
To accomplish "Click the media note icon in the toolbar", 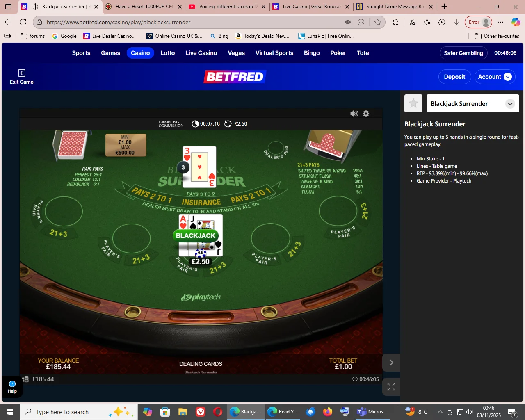I will 412,22.
